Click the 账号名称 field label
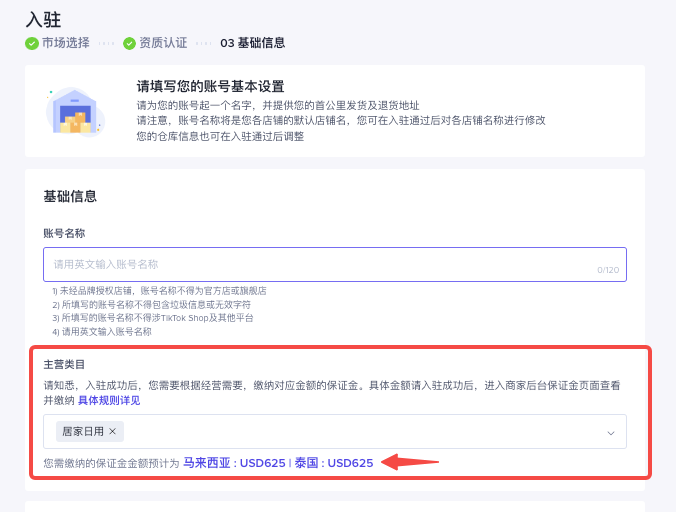Screen dimensions: 676x512 tap(64, 233)
